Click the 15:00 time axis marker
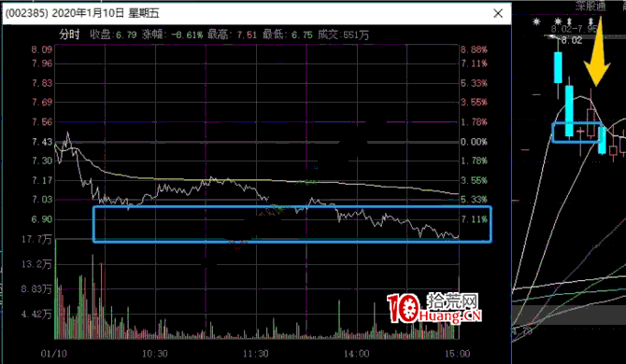Viewport: 626px width, 364px height. [458, 354]
